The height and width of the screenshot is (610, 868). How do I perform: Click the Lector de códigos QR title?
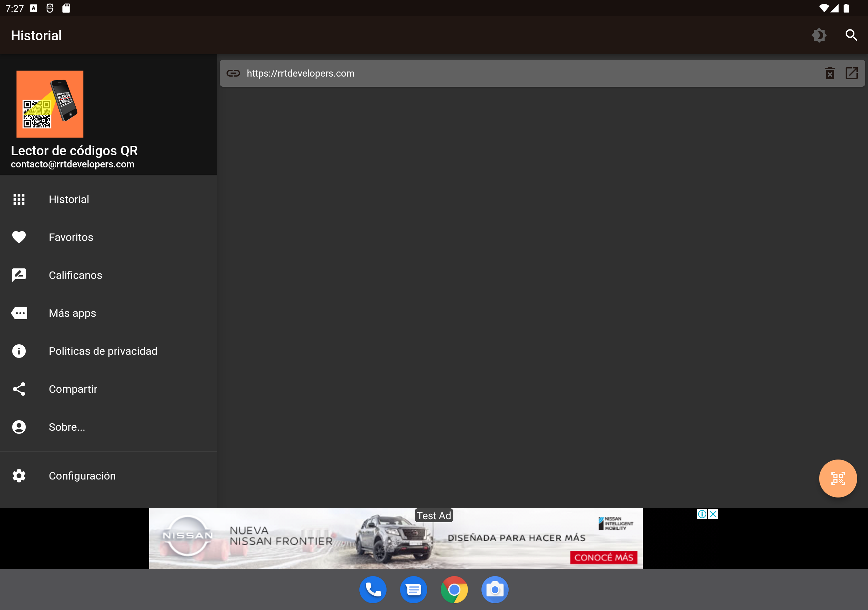click(75, 150)
